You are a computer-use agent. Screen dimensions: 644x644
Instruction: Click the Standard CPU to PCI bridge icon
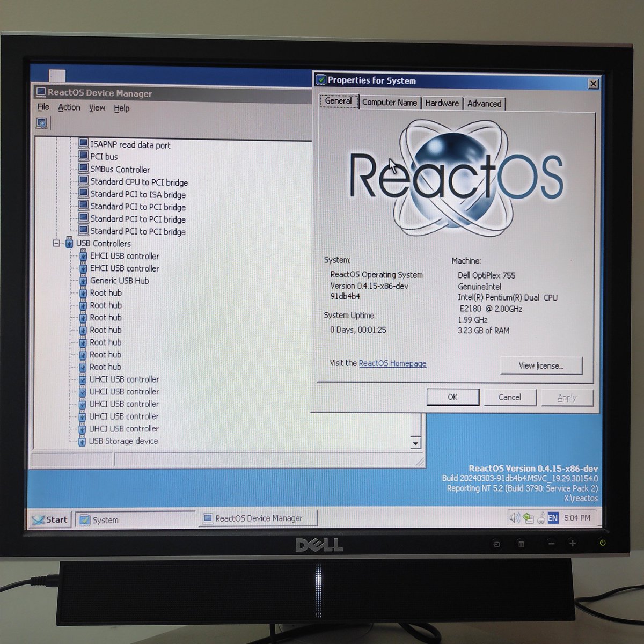pyautogui.click(x=83, y=181)
